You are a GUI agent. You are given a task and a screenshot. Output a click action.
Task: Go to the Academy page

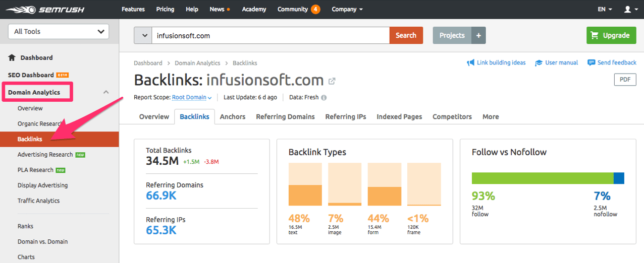tap(254, 9)
